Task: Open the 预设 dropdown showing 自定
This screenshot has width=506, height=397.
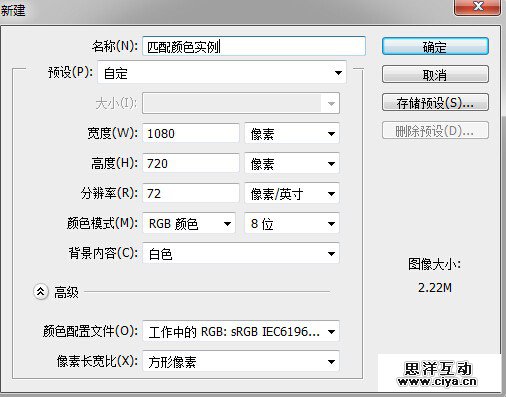Action: click(222, 72)
